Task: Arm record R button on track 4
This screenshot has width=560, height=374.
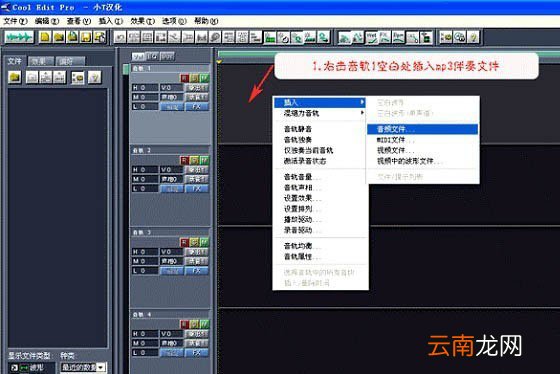Action: [184, 324]
